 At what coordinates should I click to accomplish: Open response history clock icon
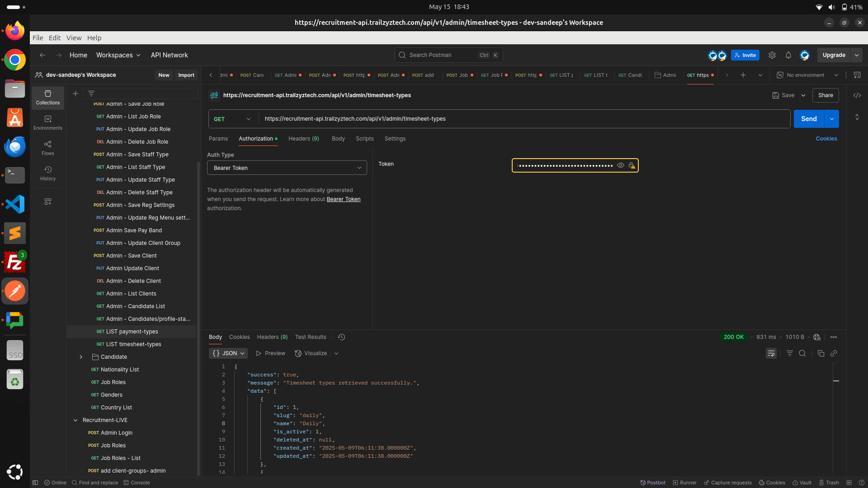342,337
